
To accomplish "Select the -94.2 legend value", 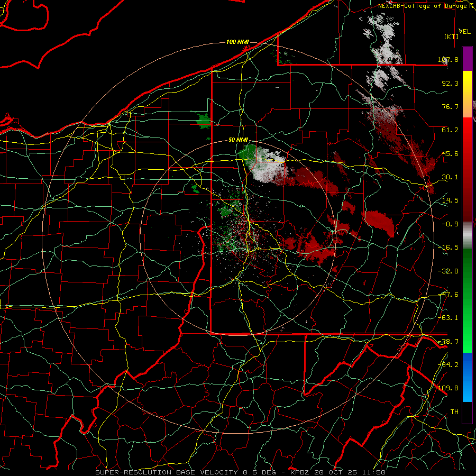I will pyautogui.click(x=448, y=365).
